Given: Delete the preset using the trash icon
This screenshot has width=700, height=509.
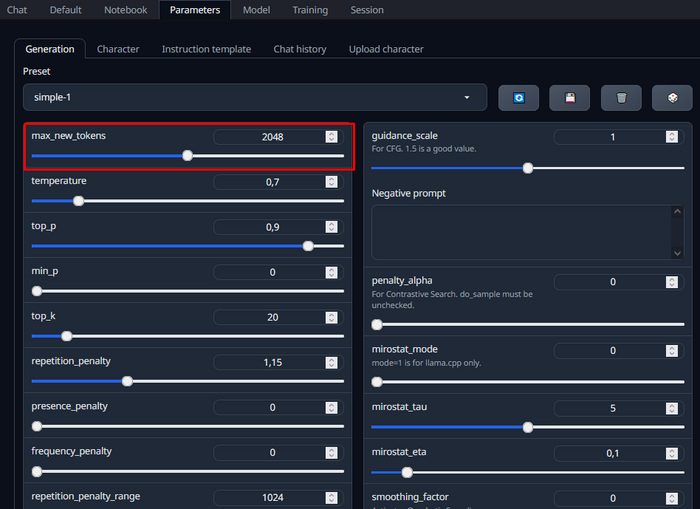Looking at the screenshot, I should coord(621,98).
